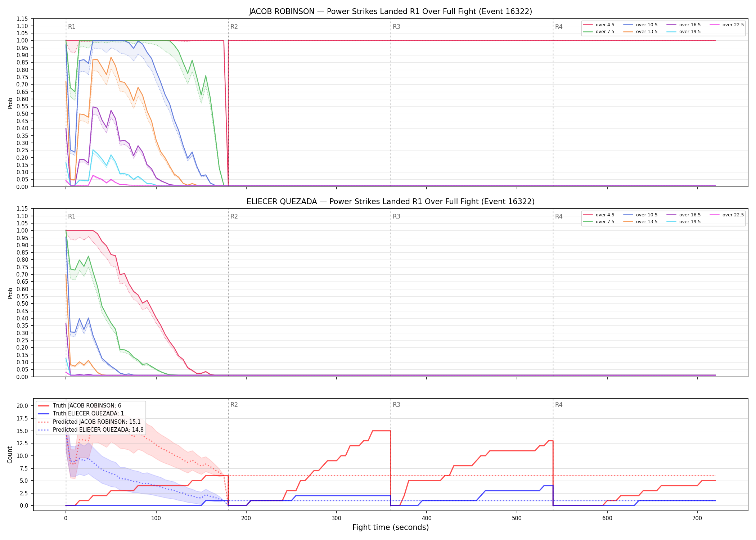Click the R4 round label in Count chart
The image size is (756, 540).
pos(559,405)
